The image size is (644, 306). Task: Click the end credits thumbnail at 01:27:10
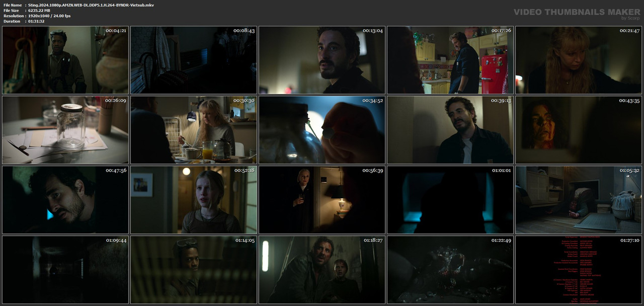click(579, 270)
